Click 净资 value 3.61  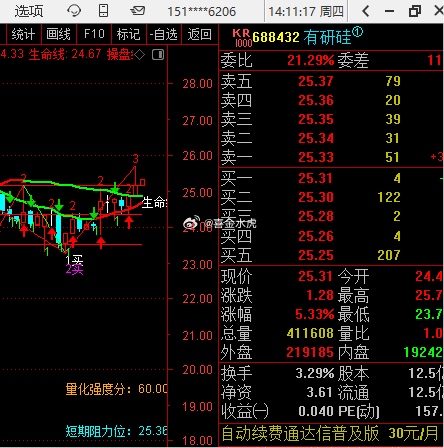click(320, 392)
